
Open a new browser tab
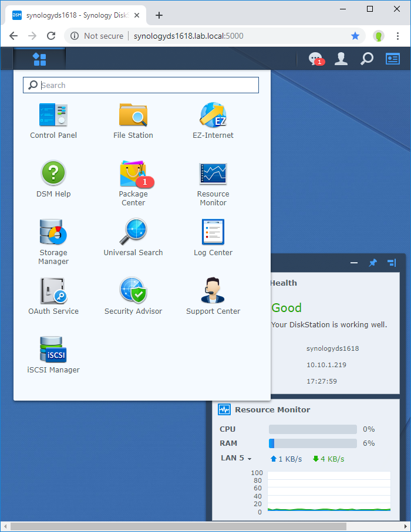[159, 15]
